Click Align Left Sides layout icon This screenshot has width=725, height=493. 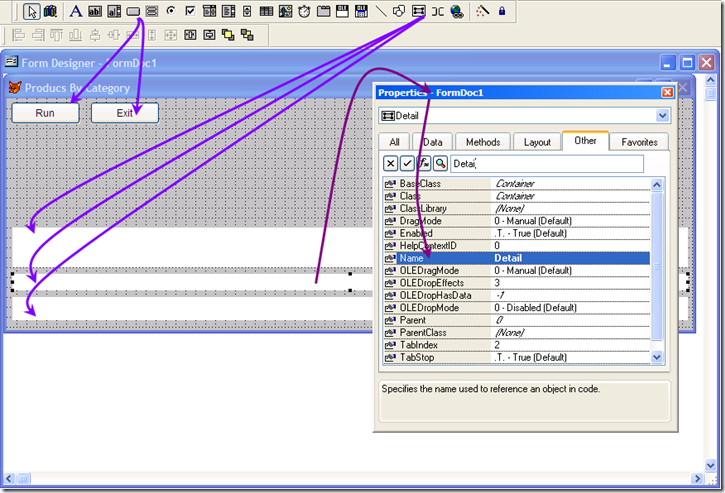(18, 35)
